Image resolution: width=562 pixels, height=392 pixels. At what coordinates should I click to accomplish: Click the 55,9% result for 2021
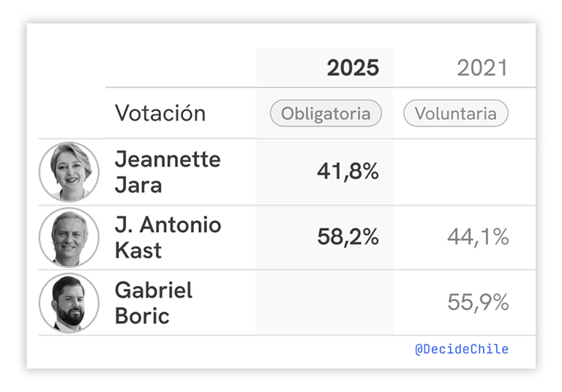click(x=478, y=303)
